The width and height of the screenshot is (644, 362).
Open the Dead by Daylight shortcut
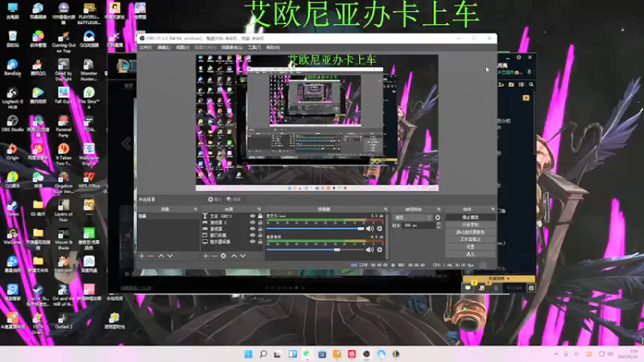(64, 69)
